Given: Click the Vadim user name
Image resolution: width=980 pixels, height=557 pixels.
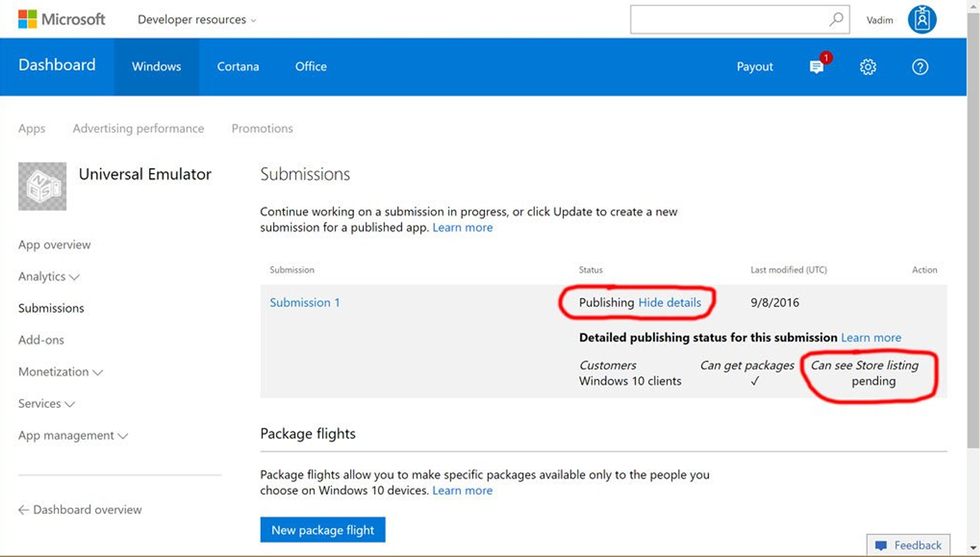Looking at the screenshot, I should [x=879, y=20].
